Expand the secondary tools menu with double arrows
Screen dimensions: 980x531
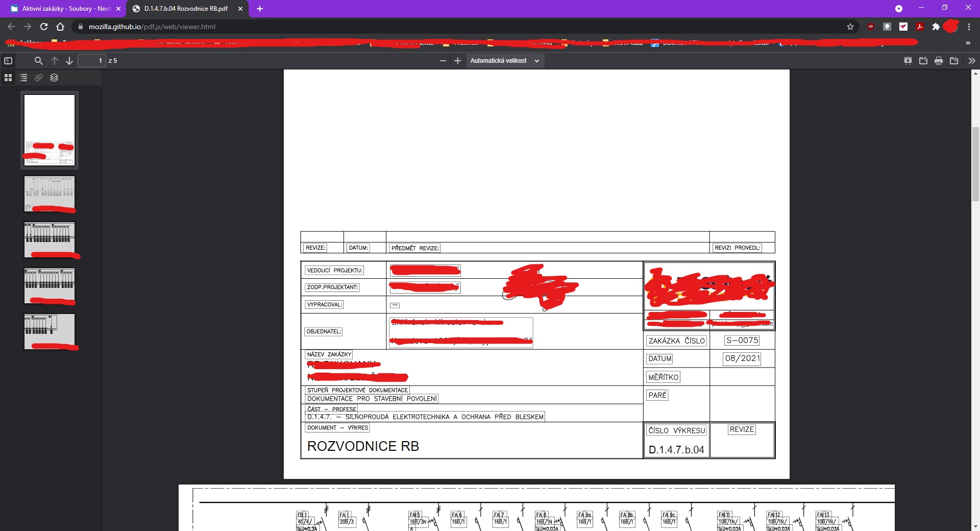pyautogui.click(x=971, y=61)
